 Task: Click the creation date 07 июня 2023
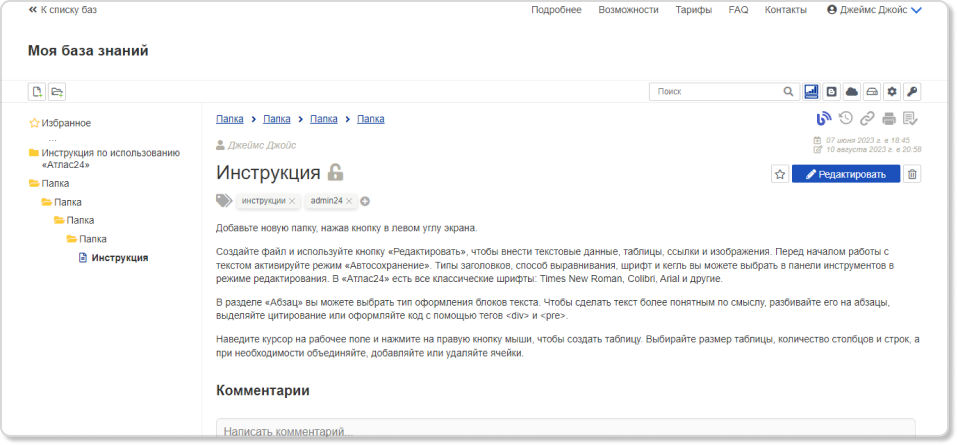coord(867,140)
